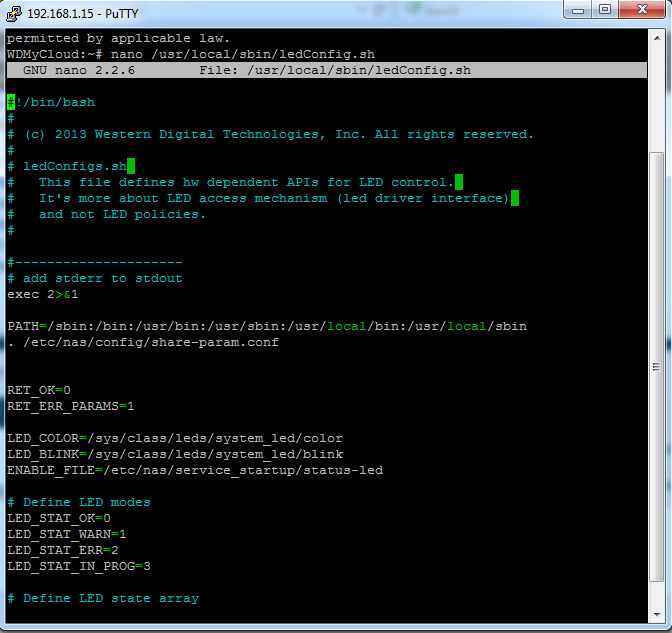Click the LED_STAT_WARN=1 line
Screen dimensions: 672x633
[66, 534]
